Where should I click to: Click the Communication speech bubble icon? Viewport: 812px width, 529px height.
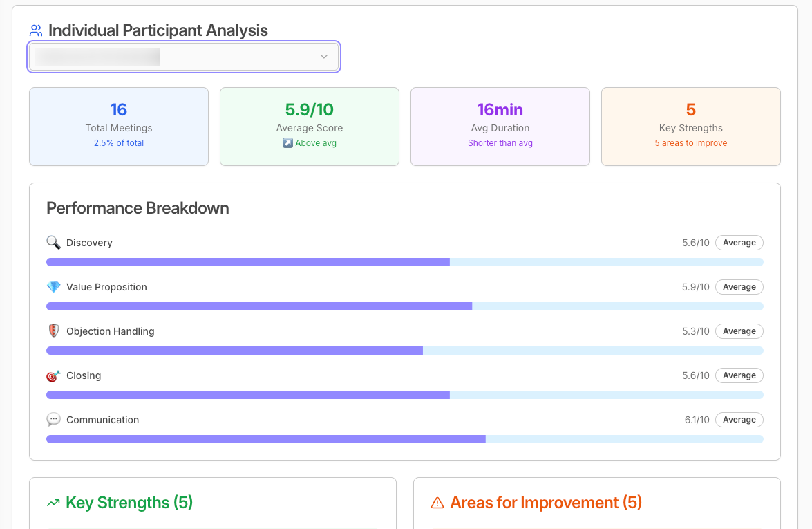tap(53, 420)
